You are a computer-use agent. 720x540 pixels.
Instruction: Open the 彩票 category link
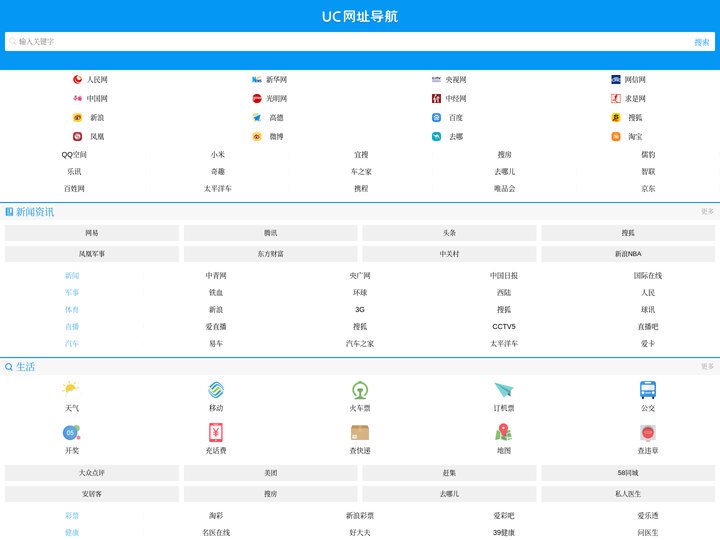(72, 516)
